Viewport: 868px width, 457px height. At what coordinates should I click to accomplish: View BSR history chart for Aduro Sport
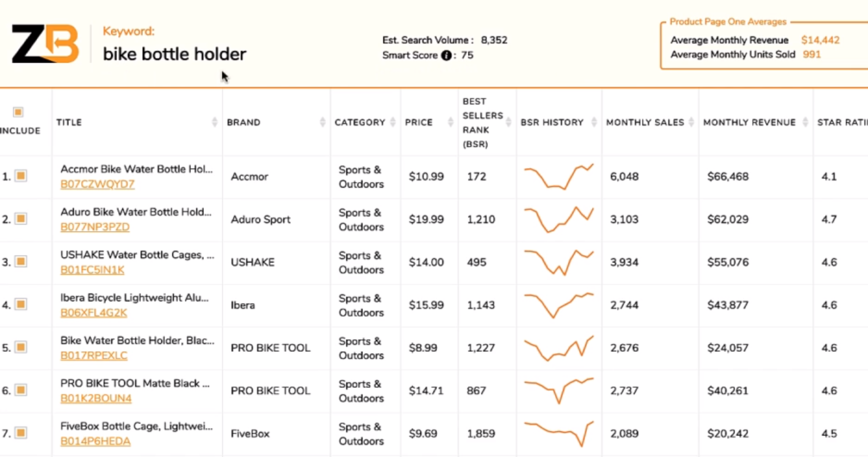point(558,219)
